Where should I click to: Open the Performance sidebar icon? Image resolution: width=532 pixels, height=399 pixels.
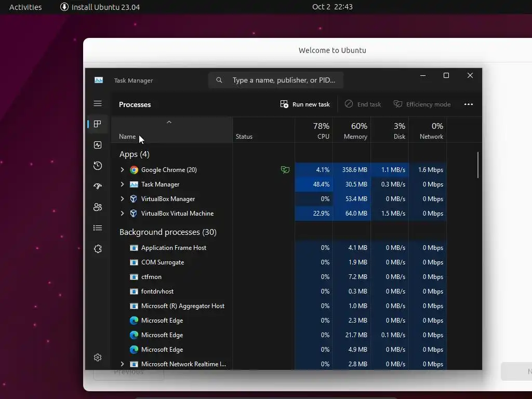tap(98, 145)
